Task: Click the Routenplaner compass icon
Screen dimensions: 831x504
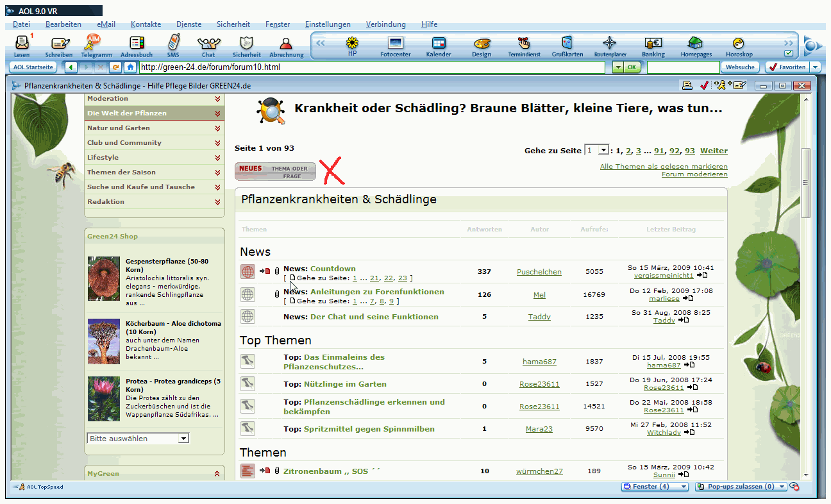Action: (610, 44)
